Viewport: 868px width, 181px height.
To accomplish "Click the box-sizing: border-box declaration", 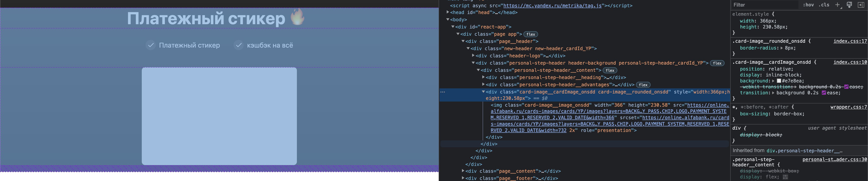I will [772, 114].
